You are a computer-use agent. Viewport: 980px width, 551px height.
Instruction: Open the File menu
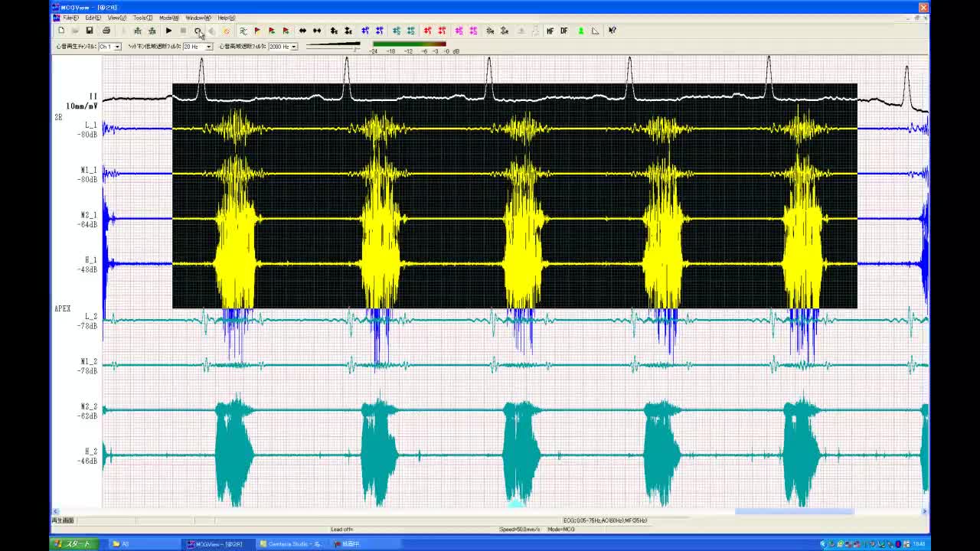(x=70, y=18)
